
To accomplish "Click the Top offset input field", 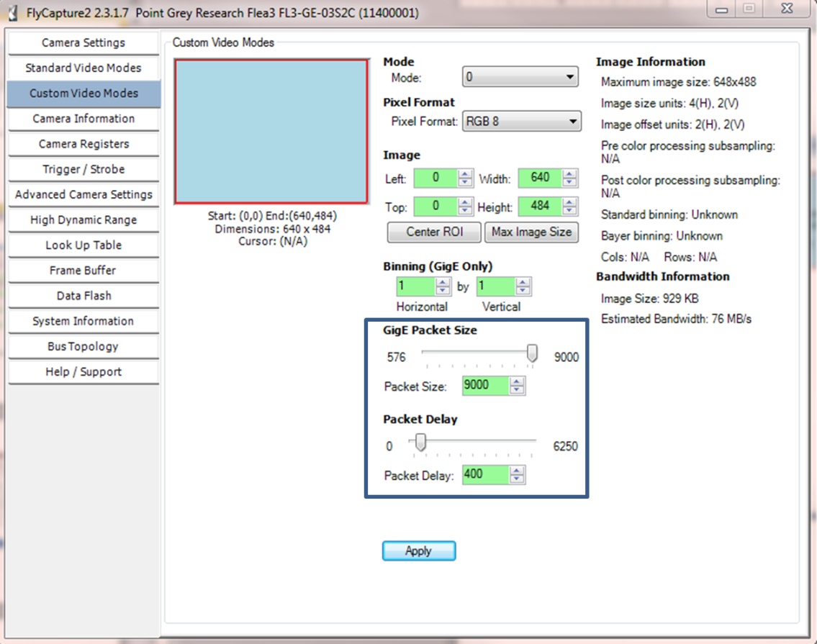I will [x=435, y=207].
